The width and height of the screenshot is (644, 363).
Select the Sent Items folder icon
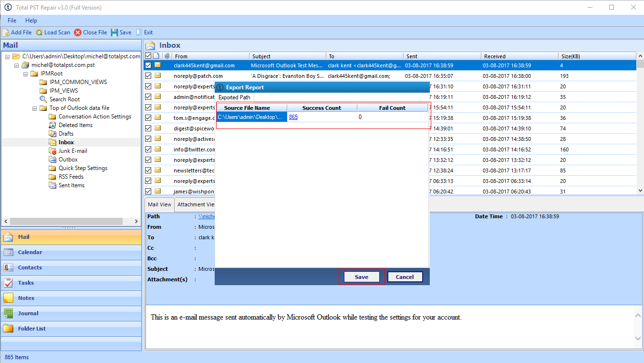tap(52, 185)
